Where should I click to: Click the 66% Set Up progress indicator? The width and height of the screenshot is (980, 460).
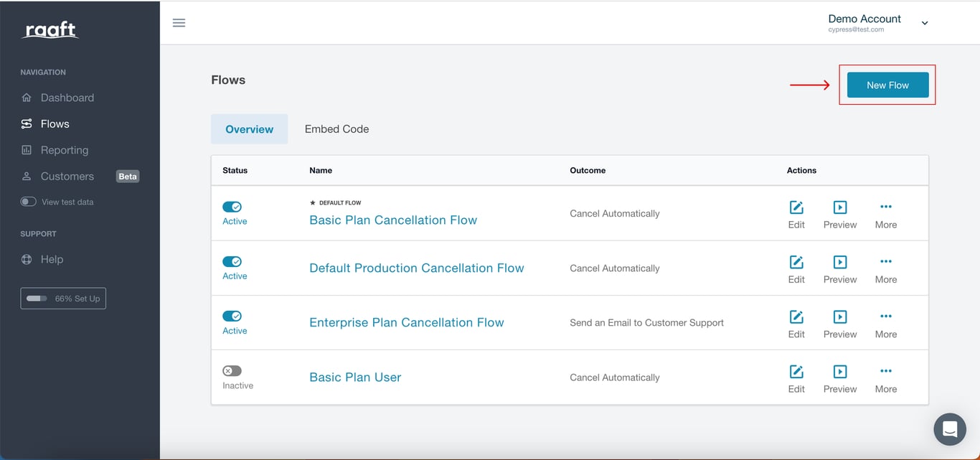(63, 299)
